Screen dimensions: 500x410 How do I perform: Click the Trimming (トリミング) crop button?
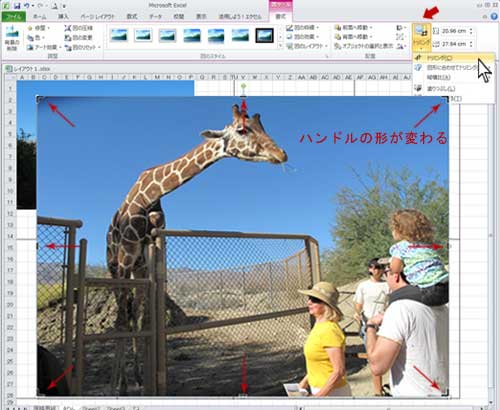[422, 37]
